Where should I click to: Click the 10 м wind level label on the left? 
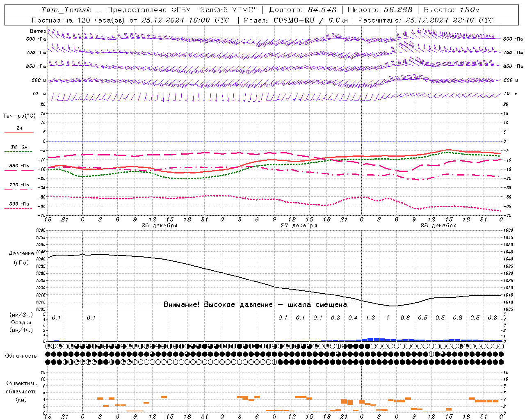pyautogui.click(x=39, y=94)
